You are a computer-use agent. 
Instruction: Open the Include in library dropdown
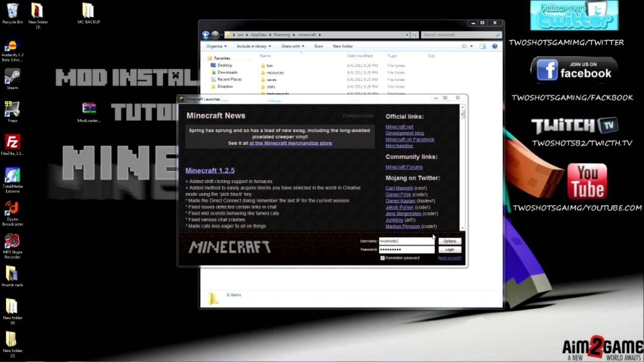tap(254, 46)
